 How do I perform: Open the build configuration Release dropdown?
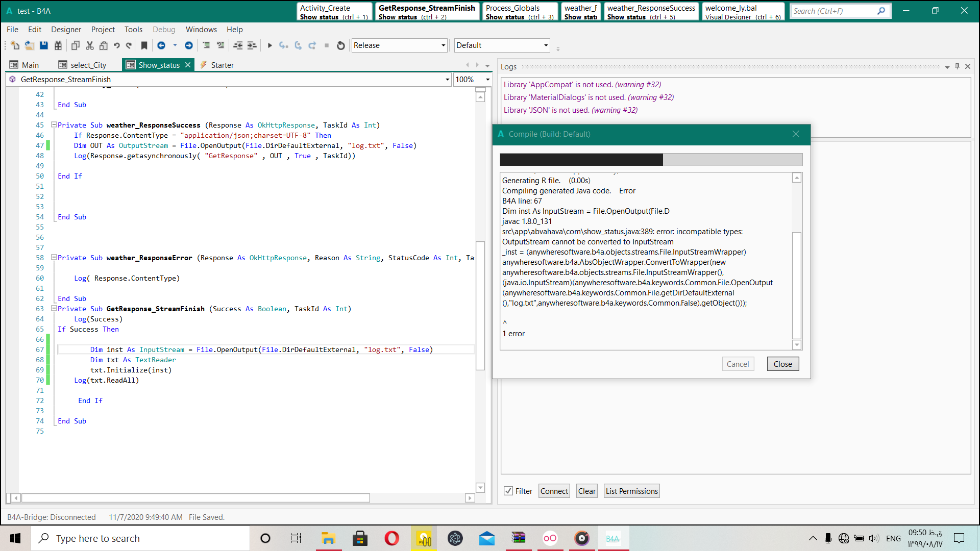[x=442, y=45]
